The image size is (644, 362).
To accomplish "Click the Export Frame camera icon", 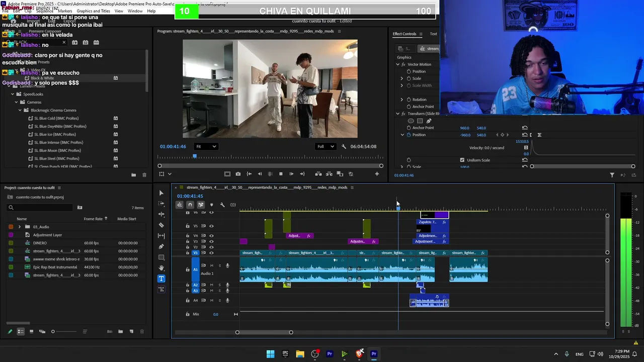I will (x=238, y=174).
